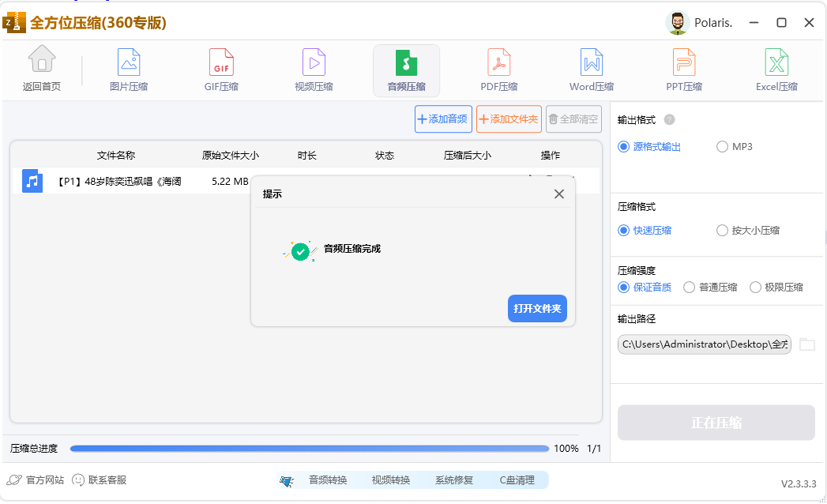Viewport: 827px width, 504px height.
Task: Click 添加文件夹 to add a folder
Action: coord(509,118)
